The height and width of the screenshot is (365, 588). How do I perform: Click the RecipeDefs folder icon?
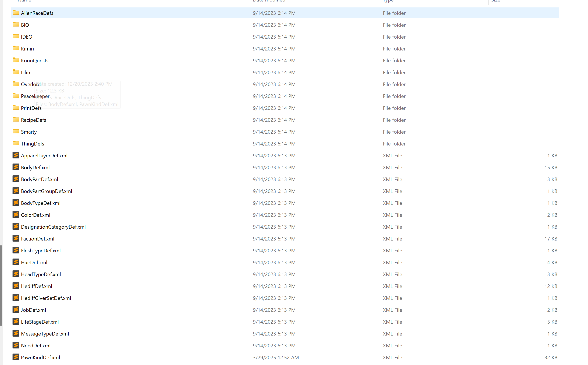(16, 119)
